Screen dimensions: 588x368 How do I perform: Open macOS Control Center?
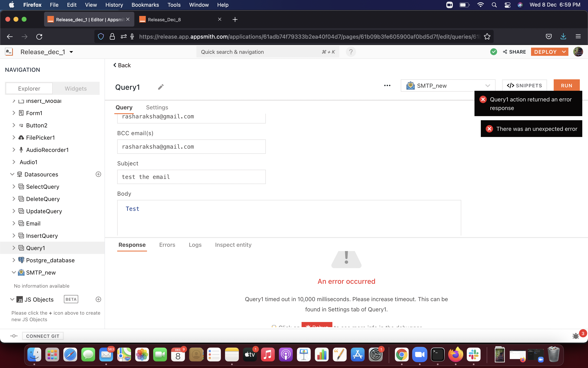[x=507, y=5]
